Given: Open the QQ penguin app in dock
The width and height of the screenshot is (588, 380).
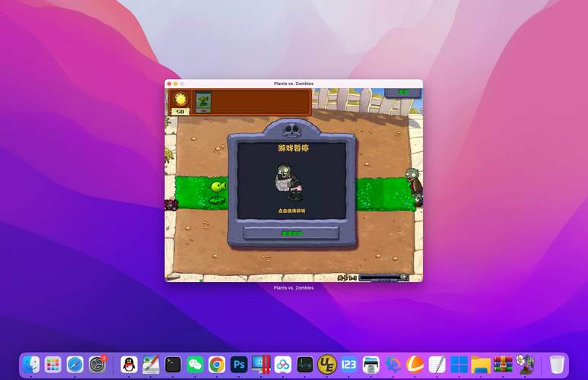Looking at the screenshot, I should (129, 364).
